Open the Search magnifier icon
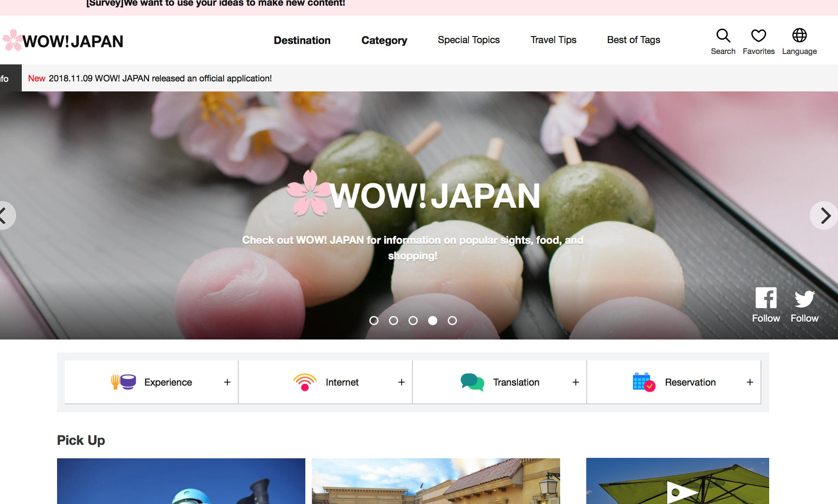The image size is (838, 504). [x=723, y=36]
